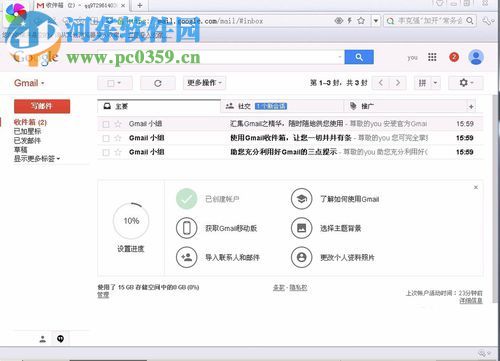The image size is (500, 361).
Task: Open 草稿 folder
Action: tap(21, 150)
